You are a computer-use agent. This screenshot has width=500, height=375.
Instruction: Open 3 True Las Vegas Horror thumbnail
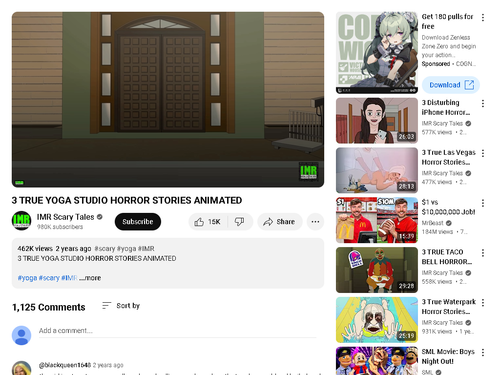coord(377,170)
